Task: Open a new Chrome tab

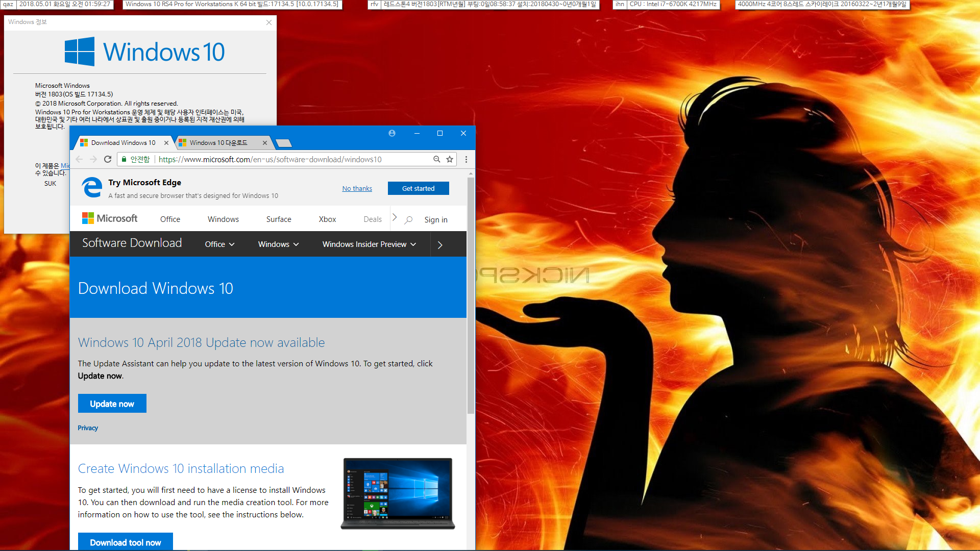Action: click(283, 143)
